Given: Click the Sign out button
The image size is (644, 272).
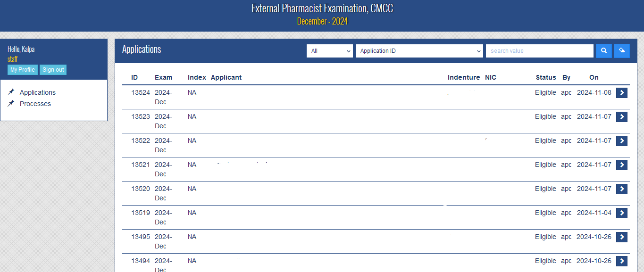Looking at the screenshot, I should pyautogui.click(x=53, y=70).
